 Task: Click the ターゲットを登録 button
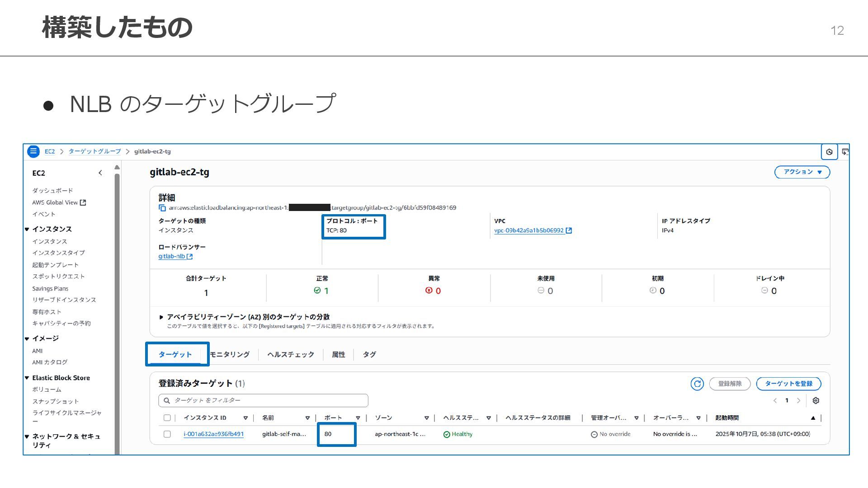point(788,384)
